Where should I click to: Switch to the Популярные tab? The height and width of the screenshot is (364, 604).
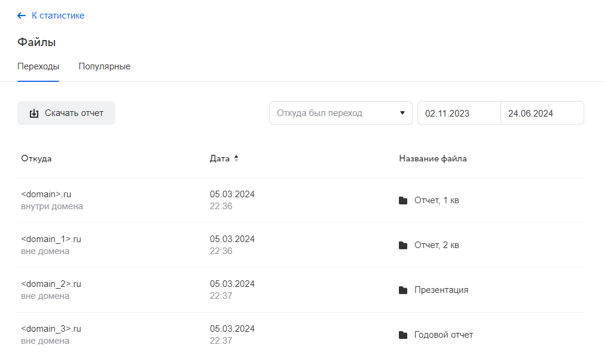(105, 66)
